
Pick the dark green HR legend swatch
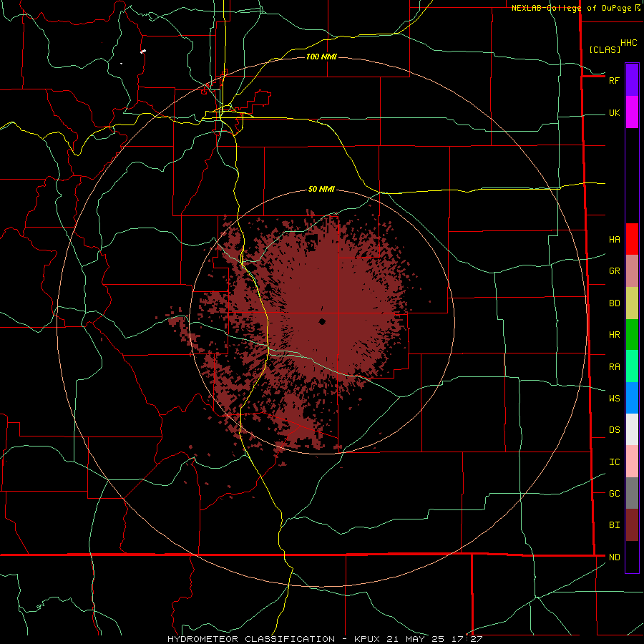[x=632, y=335]
